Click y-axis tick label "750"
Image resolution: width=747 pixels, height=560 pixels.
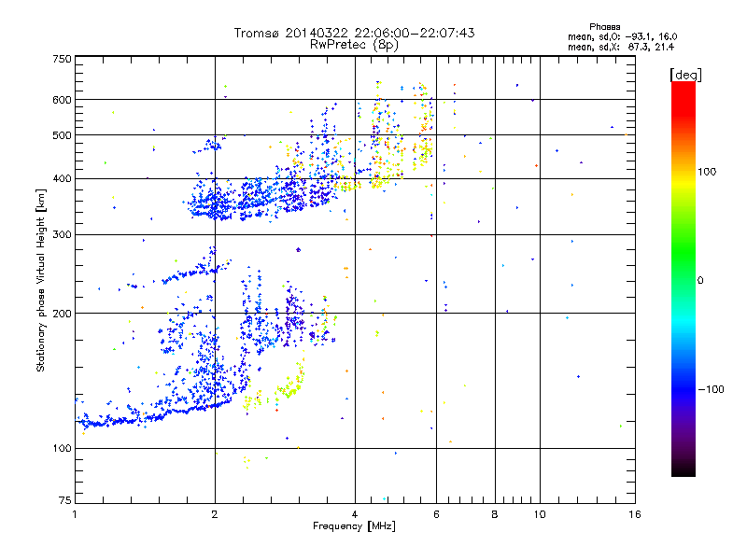[x=62, y=59]
